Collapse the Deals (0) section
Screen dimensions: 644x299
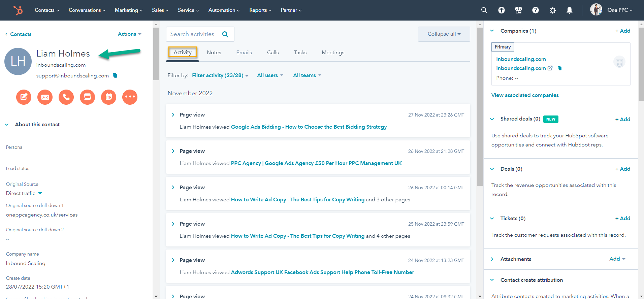point(492,169)
